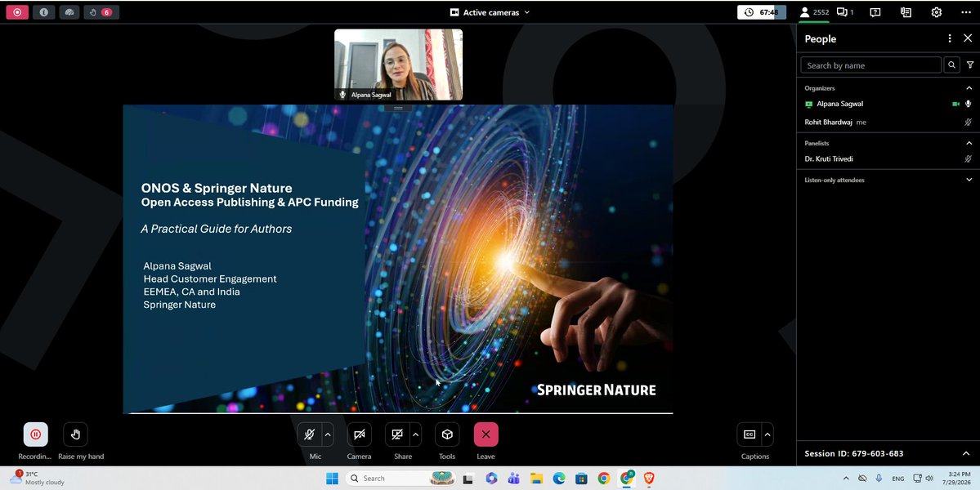Click the ENG language indicator
This screenshot has height=490, width=980.
coord(898,479)
